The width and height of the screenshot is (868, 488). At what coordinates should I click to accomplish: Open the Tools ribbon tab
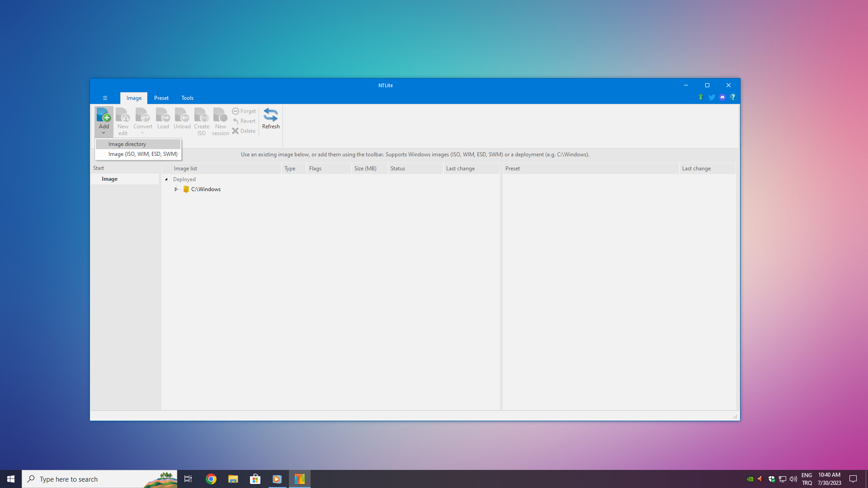click(x=187, y=98)
